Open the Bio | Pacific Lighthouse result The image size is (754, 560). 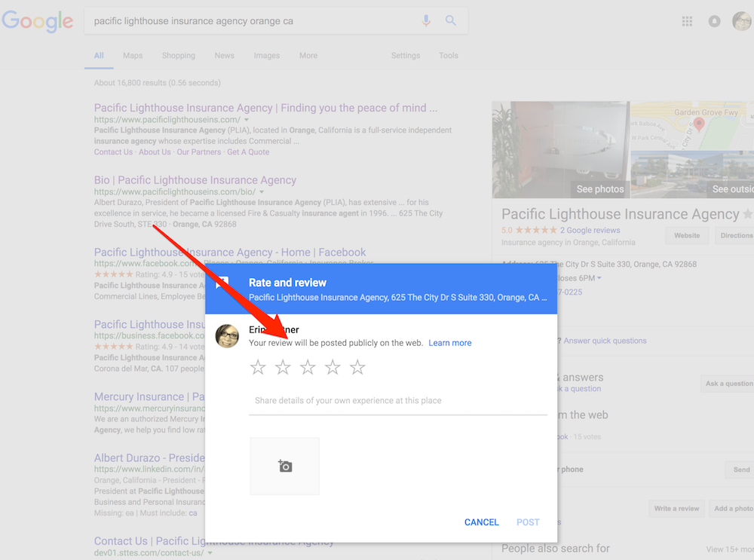click(x=195, y=180)
